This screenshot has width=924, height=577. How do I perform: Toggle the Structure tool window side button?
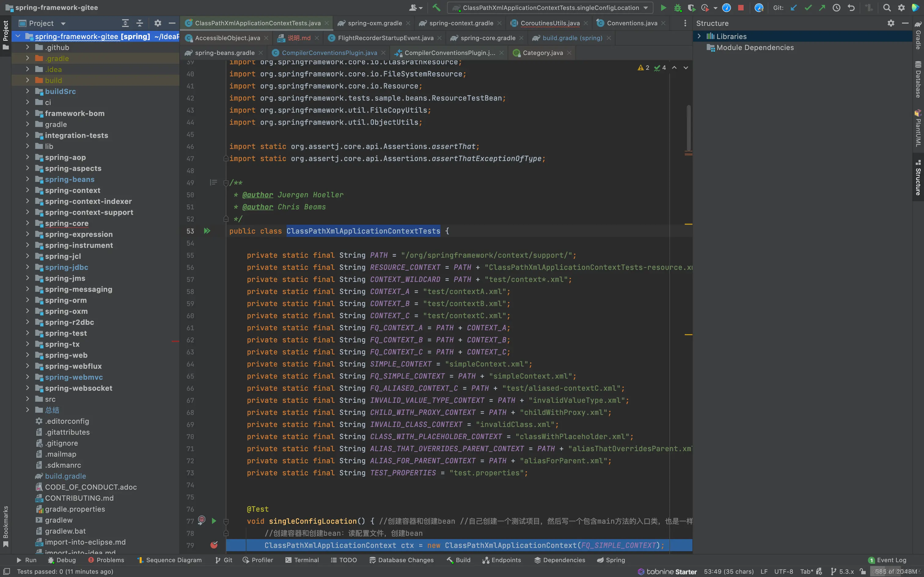918,177
